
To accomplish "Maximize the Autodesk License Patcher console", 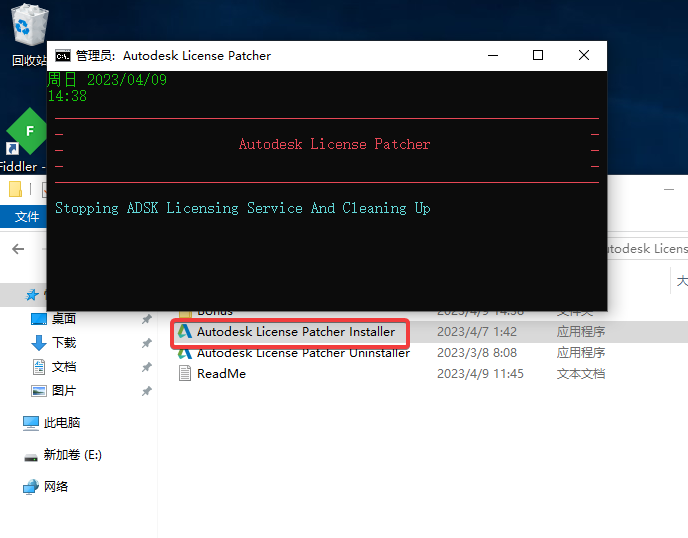I will 538,55.
